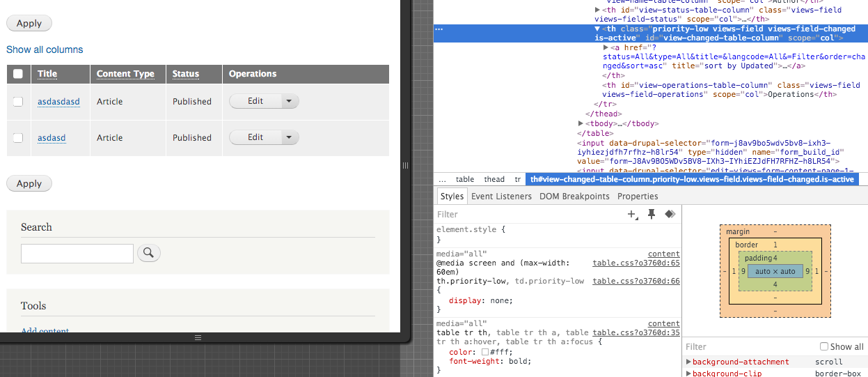Click the breadcrumb ellipsis in the DOM path
Image resolution: width=868 pixels, height=377 pixels.
443,179
